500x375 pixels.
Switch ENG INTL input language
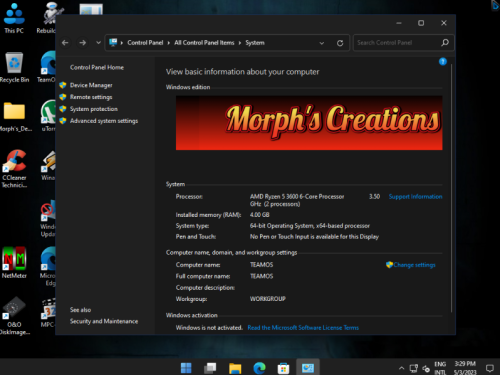click(x=440, y=368)
